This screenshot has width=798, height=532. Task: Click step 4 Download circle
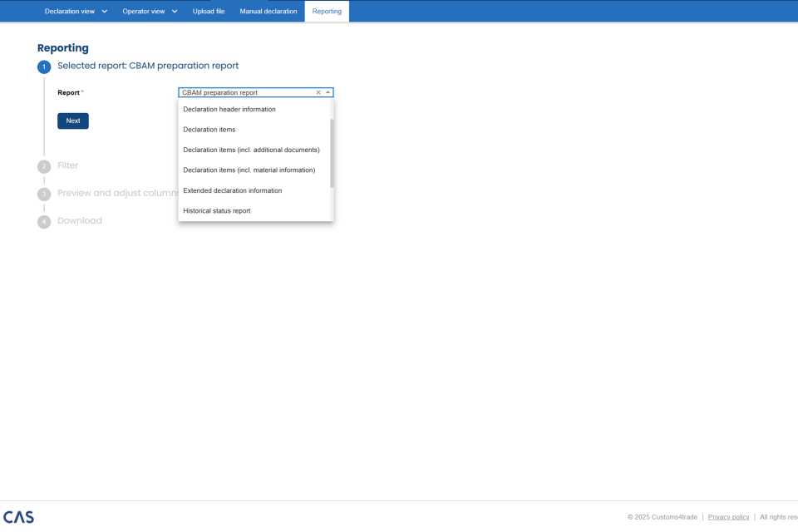point(44,221)
